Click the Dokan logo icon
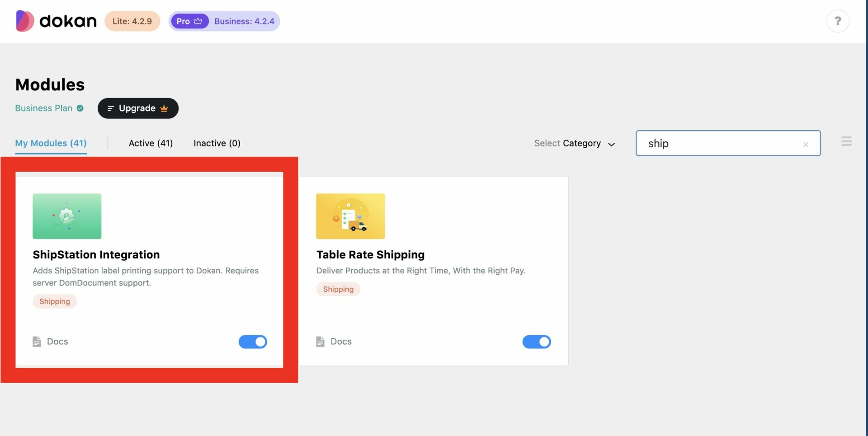 pos(25,21)
